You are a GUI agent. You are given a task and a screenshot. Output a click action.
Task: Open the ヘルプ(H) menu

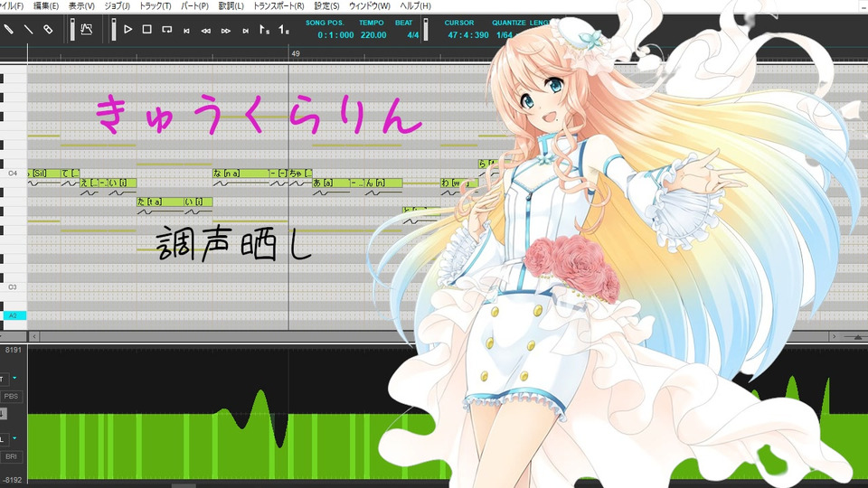tap(415, 5)
